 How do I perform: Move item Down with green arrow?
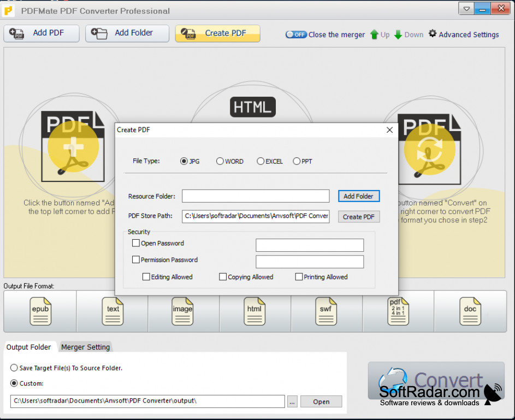[x=409, y=34]
